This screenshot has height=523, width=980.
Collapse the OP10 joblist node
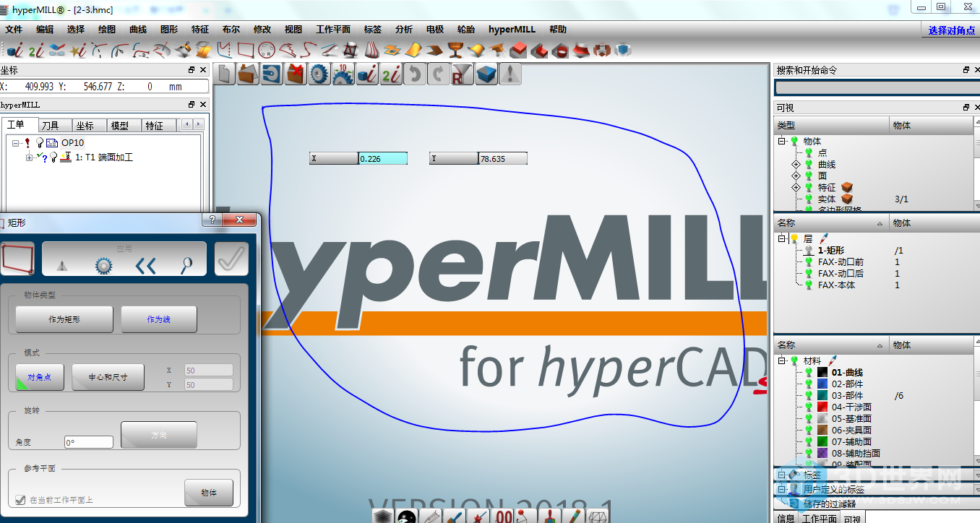[17, 143]
